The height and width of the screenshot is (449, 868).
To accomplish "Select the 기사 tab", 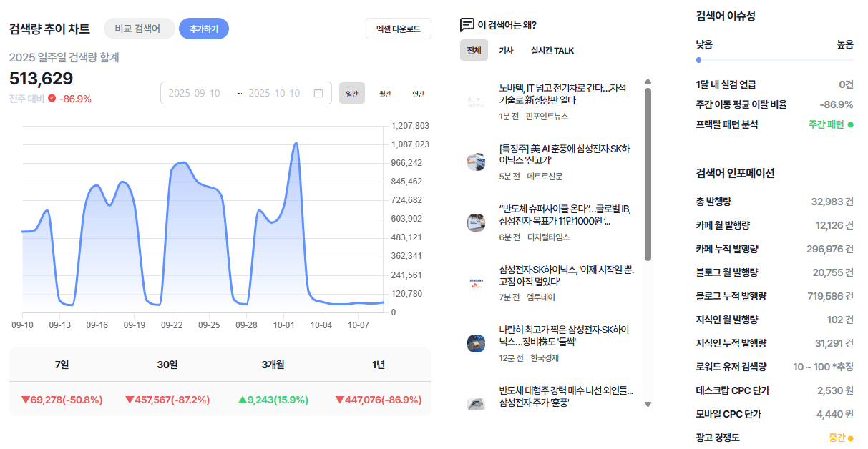I will pos(506,51).
